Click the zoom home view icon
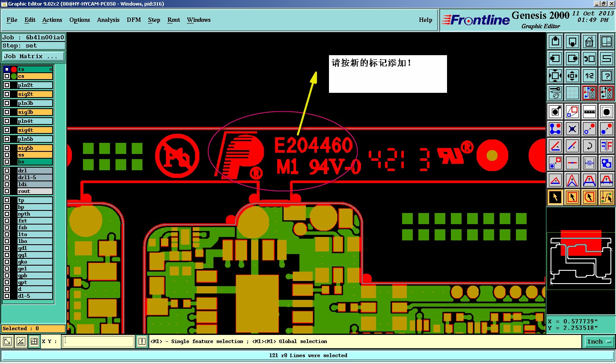The height and width of the screenshot is (364, 616). (x=589, y=41)
